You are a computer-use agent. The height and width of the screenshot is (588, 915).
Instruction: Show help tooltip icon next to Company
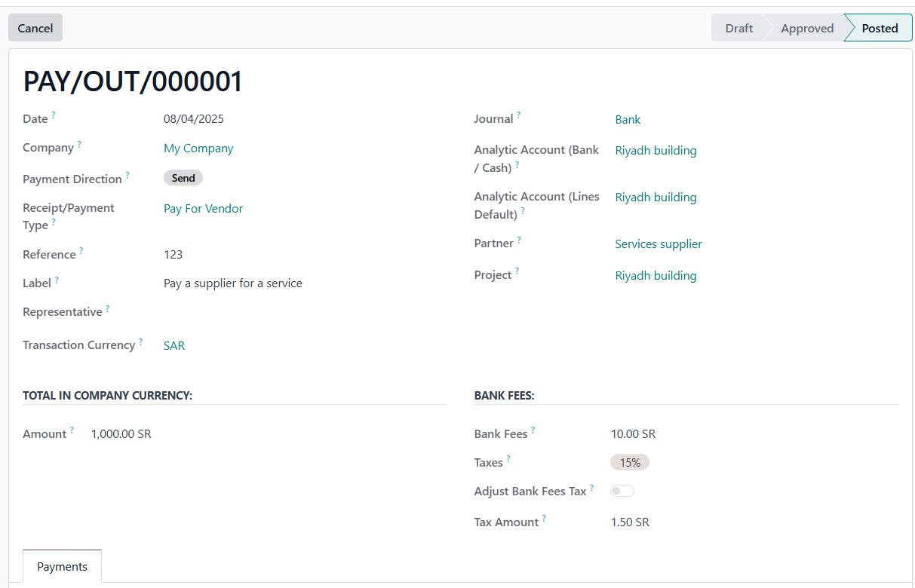(79, 144)
